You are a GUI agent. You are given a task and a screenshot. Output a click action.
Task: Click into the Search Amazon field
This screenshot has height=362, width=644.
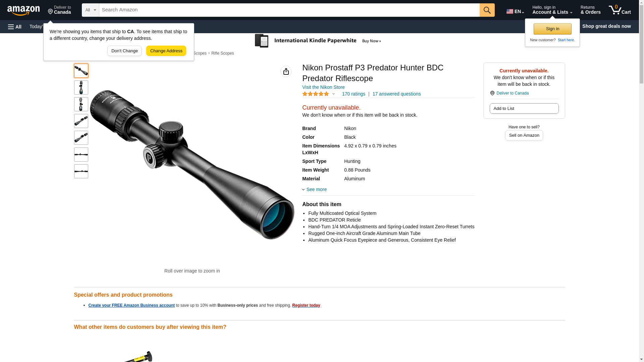289,10
